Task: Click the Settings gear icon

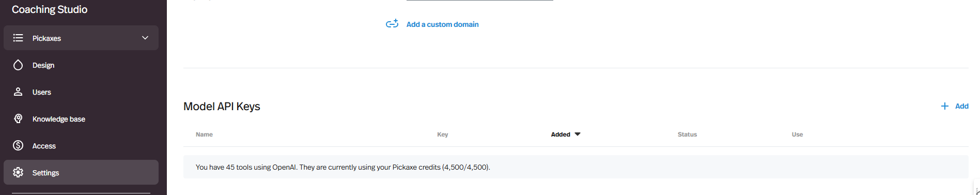Action: pos(18,172)
